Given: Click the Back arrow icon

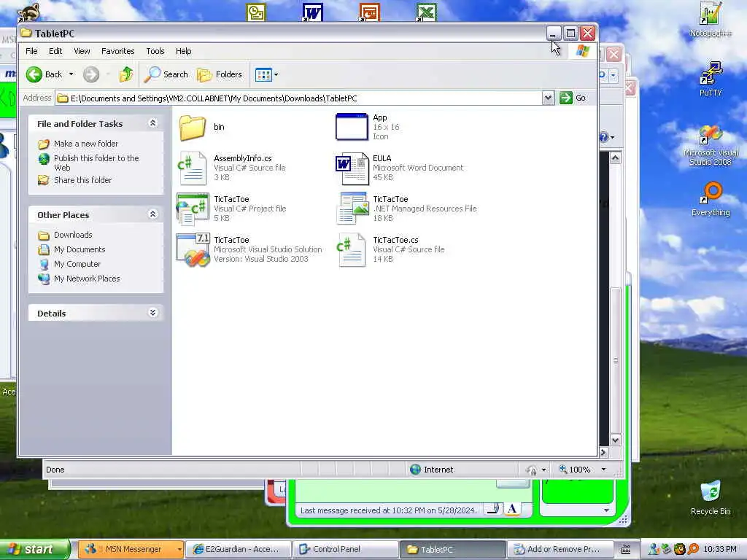Looking at the screenshot, I should 34,74.
